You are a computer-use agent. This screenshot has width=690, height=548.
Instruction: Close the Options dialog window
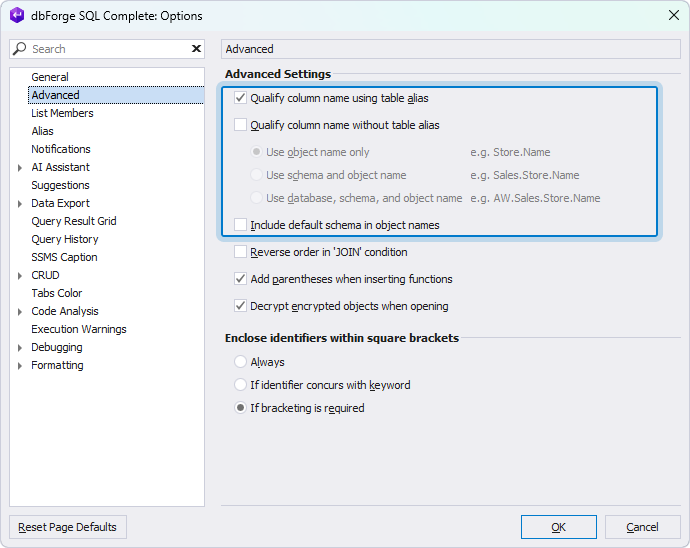click(673, 15)
